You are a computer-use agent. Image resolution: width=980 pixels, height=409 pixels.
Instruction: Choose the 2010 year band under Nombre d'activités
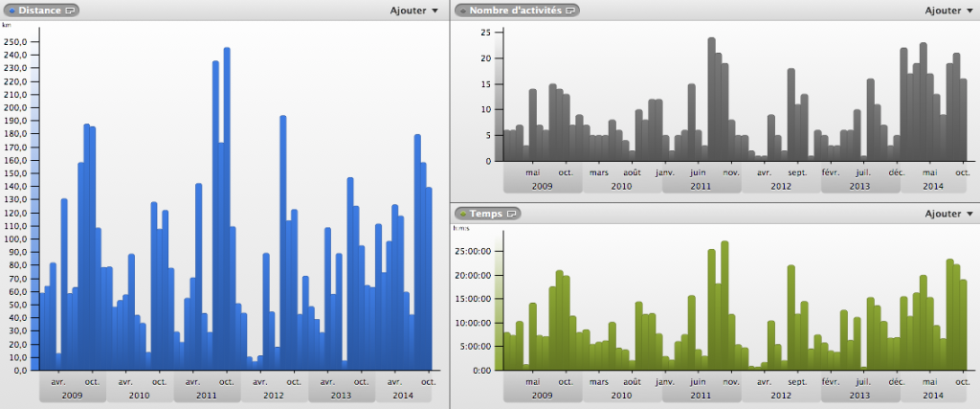pos(621,186)
